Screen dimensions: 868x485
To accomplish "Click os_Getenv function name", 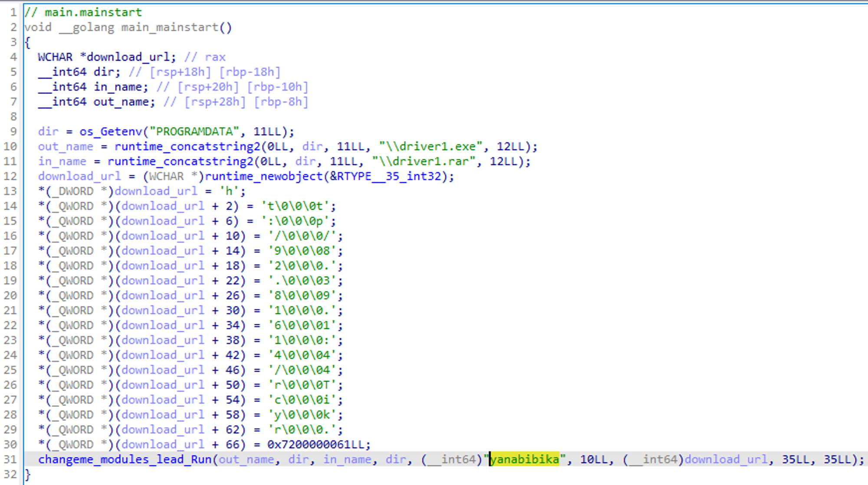I will pyautogui.click(x=111, y=132).
